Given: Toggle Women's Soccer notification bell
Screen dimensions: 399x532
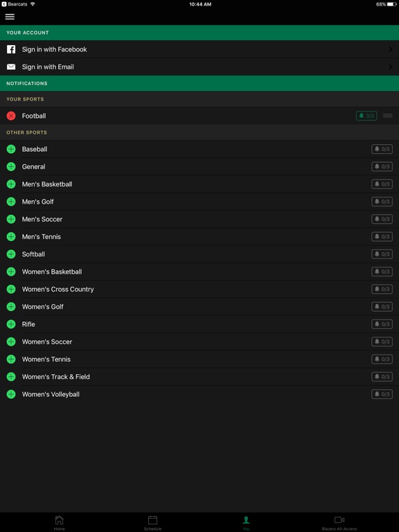Looking at the screenshot, I should pos(382,342).
